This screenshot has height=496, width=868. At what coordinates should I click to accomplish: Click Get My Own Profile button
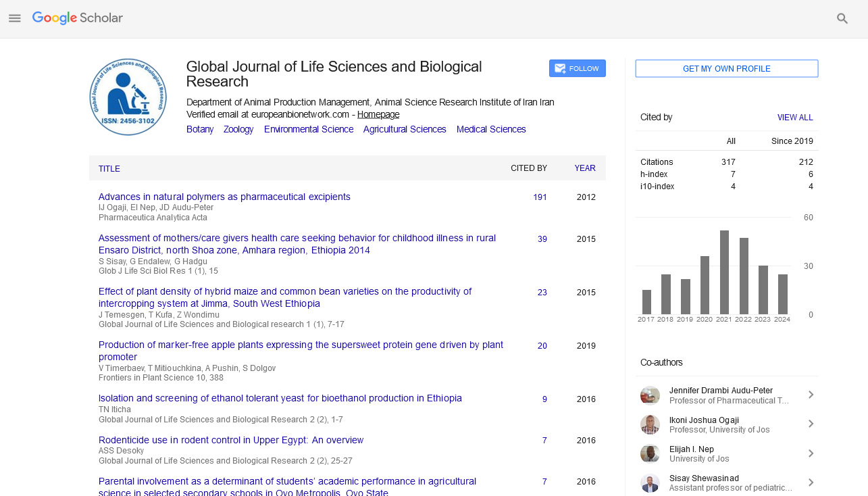(x=726, y=69)
